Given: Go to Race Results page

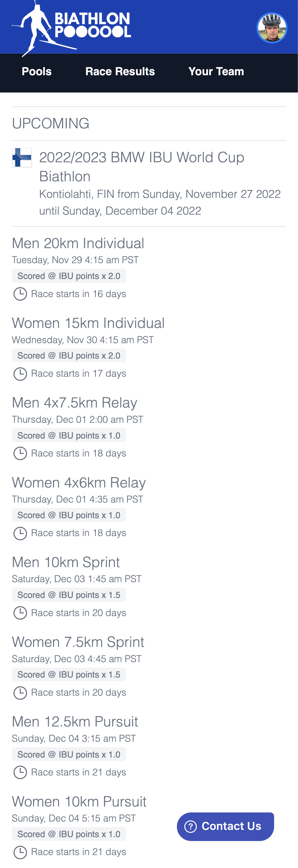Looking at the screenshot, I should pos(120,71).
